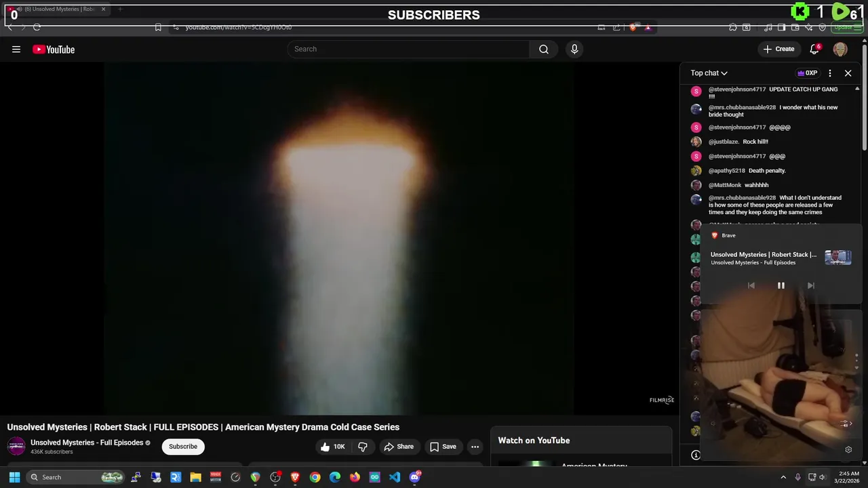Open media control music note icon

point(768,27)
